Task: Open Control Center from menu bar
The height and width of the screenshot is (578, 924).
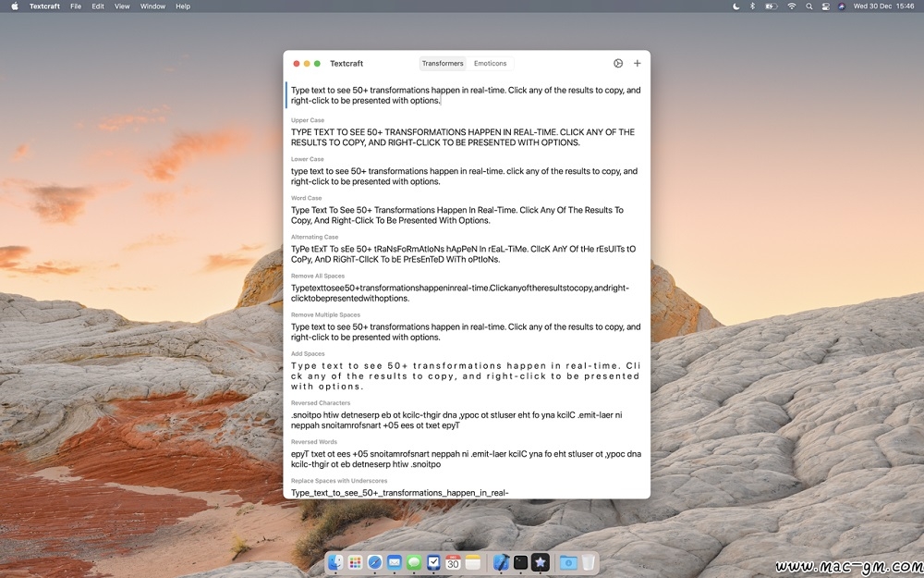Action: [825, 6]
